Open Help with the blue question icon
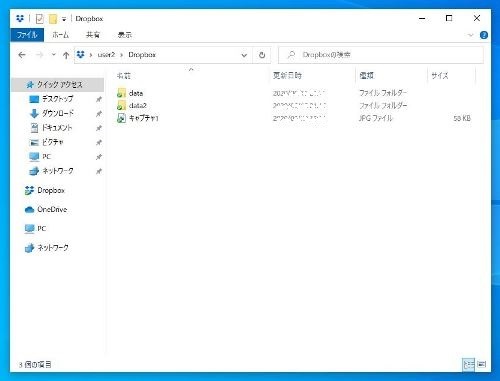 [x=484, y=35]
